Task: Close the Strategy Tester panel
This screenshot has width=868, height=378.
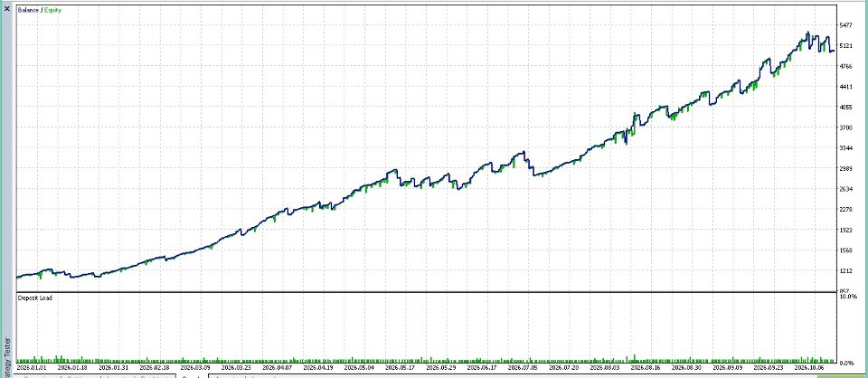Action: (7, 8)
